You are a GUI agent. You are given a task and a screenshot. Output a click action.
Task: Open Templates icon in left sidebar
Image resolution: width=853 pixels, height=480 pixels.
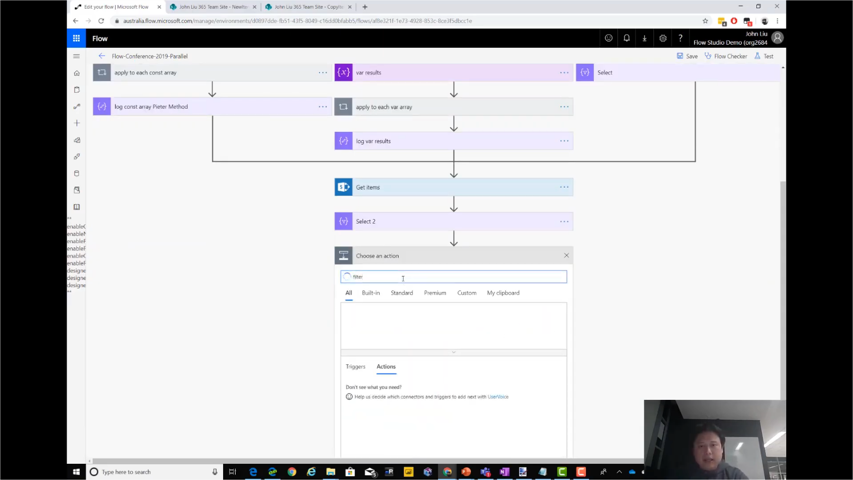pos(77,140)
